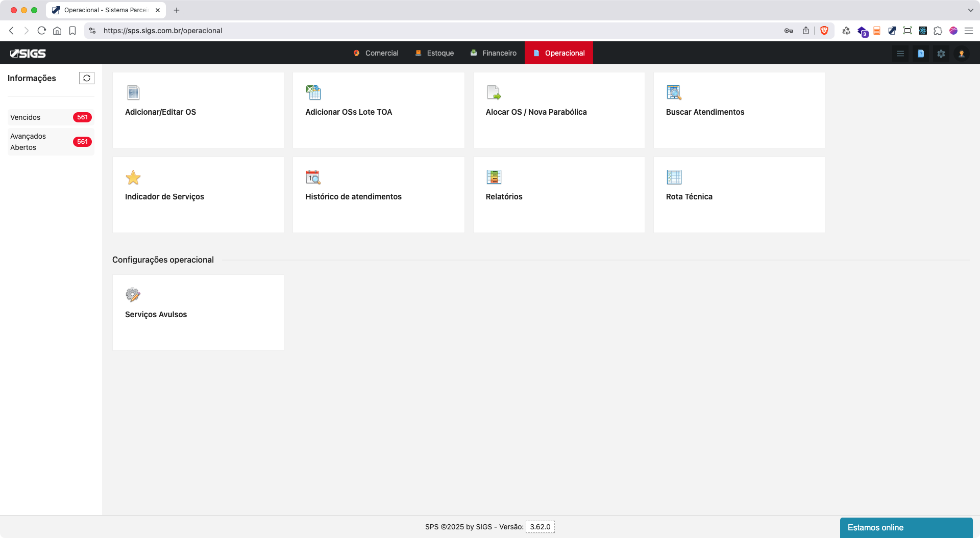Click the Avançados Abertos 561 badge
980x538 pixels.
coord(82,142)
